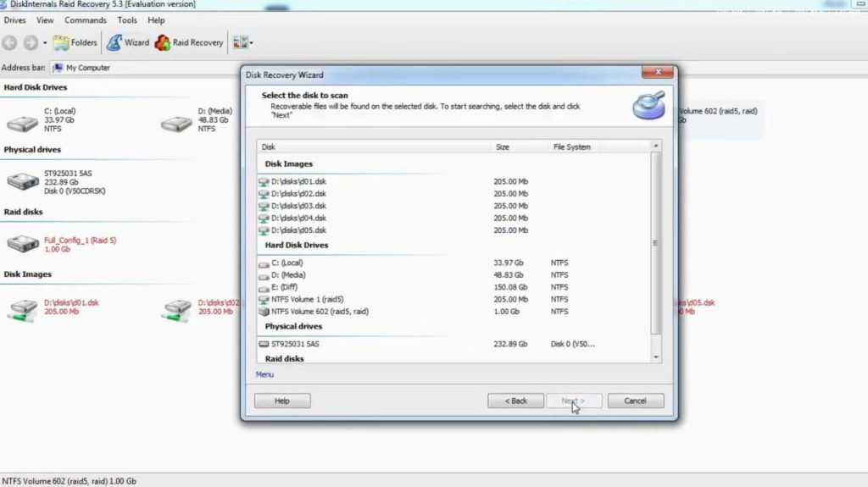Viewport: 868px width, 487px height.
Task: Click the 150.08 Gb size of E: (Diff)
Action: 510,287
